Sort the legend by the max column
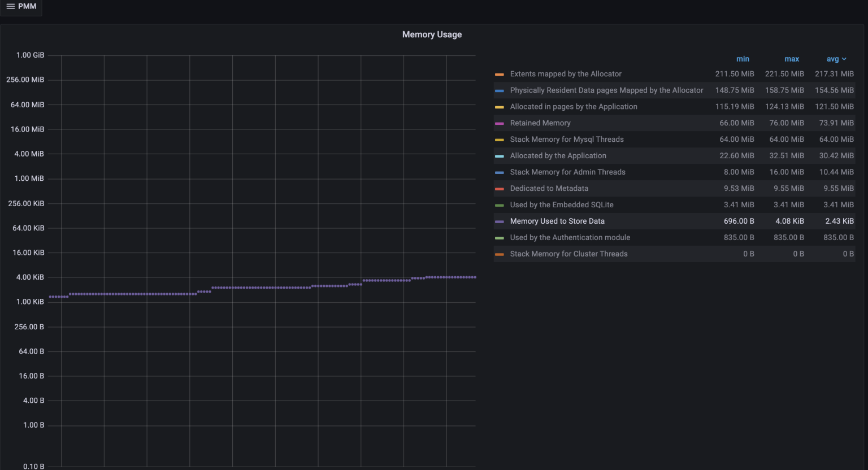The width and height of the screenshot is (868, 470). [792, 59]
